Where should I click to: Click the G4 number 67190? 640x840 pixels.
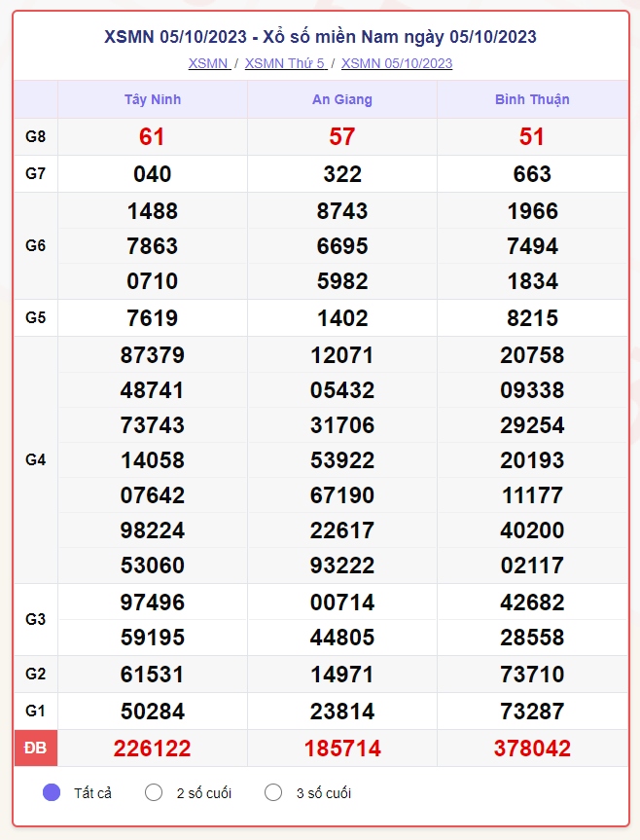pyautogui.click(x=342, y=495)
